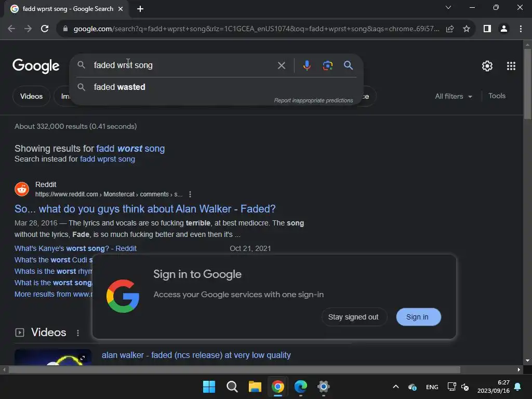Open notification center bell
The height and width of the screenshot is (399, 532).
(x=517, y=387)
